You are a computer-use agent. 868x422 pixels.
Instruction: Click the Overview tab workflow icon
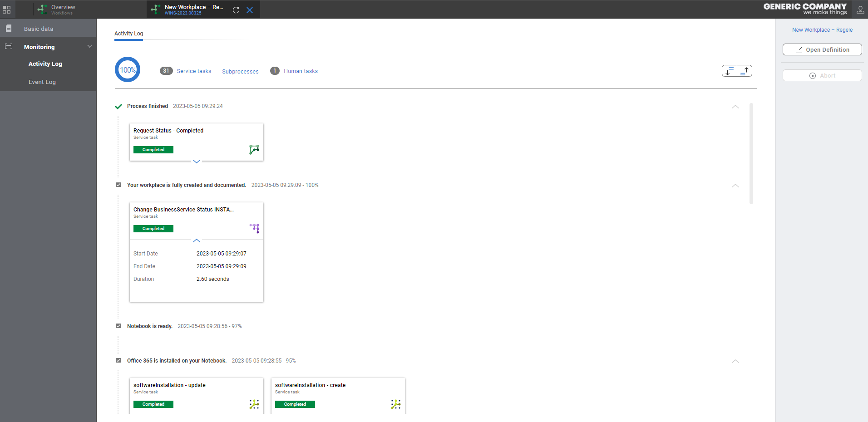42,9
